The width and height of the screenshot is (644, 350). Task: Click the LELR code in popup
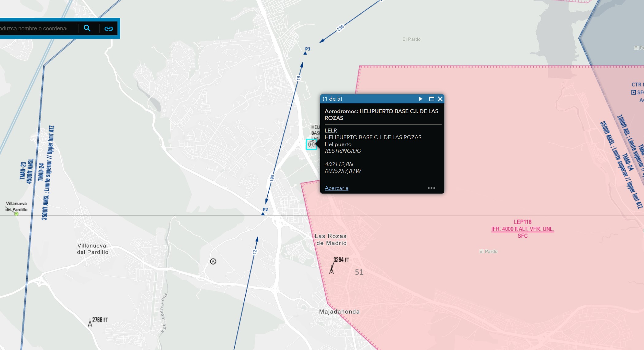331,130
